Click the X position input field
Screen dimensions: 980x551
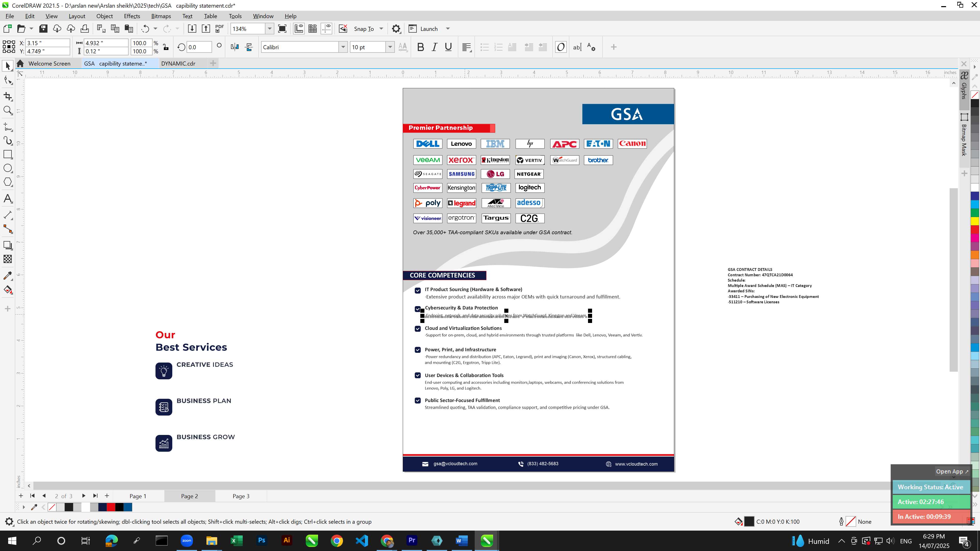point(47,43)
